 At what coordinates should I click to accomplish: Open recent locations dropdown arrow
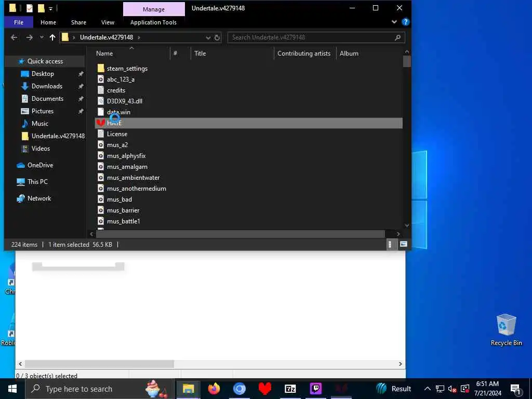42,37
